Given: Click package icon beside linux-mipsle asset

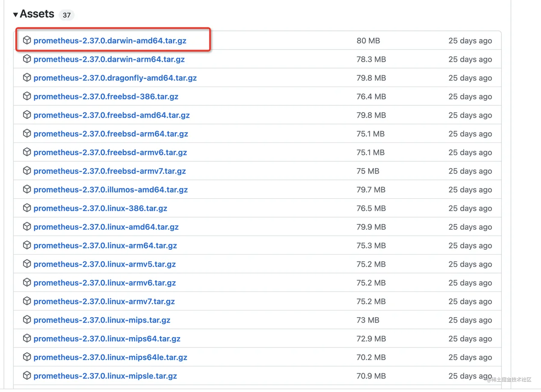Looking at the screenshot, I should tap(27, 375).
